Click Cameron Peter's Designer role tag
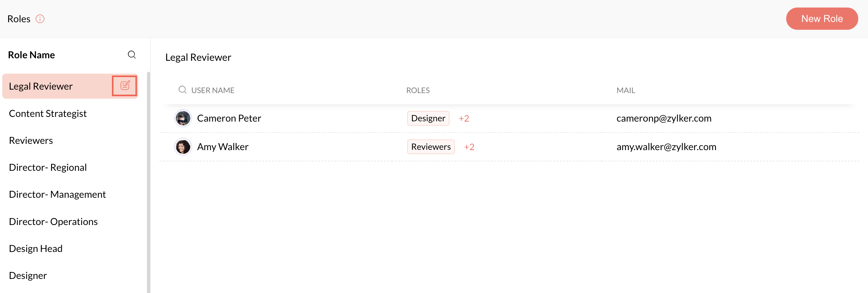868x293 pixels. [428, 118]
